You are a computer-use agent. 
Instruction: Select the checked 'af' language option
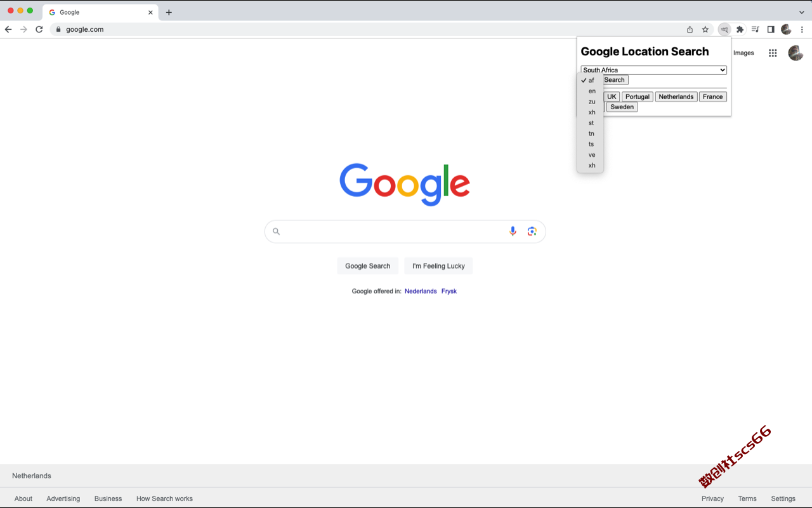[590, 81]
